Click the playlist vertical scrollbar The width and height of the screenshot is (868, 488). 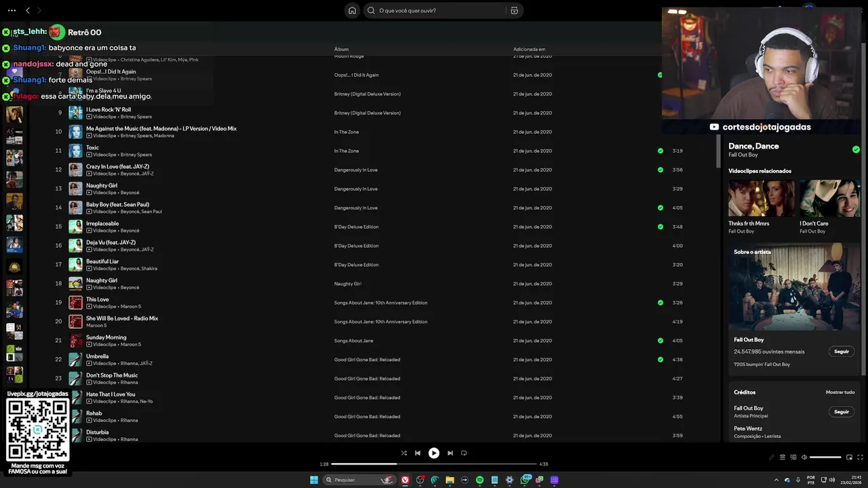click(718, 150)
